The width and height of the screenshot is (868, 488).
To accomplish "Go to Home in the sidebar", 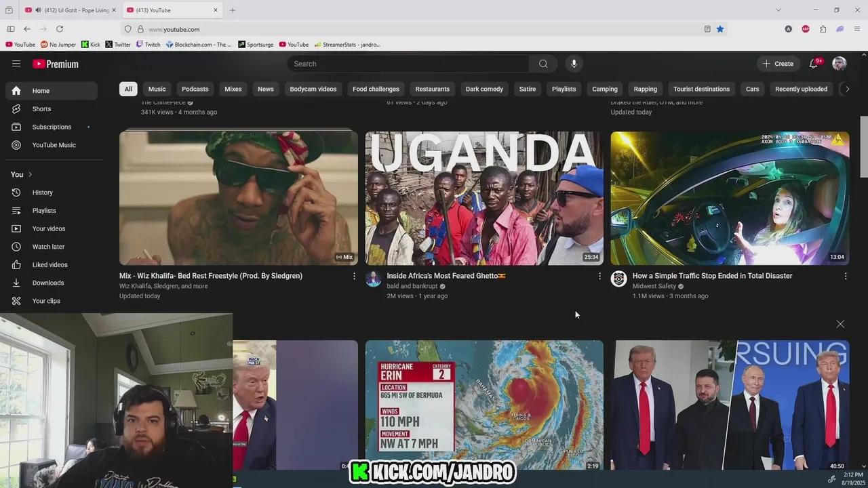I will tap(52, 91).
